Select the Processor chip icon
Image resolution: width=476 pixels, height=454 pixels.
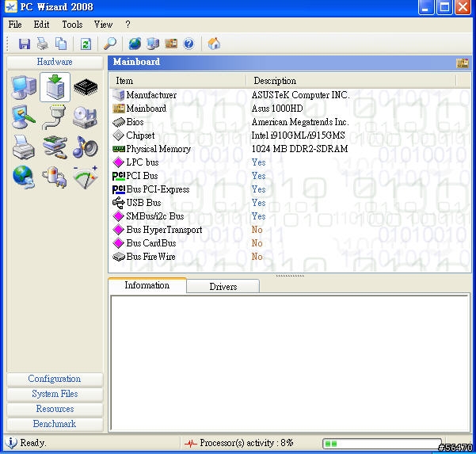pyautogui.click(x=86, y=87)
